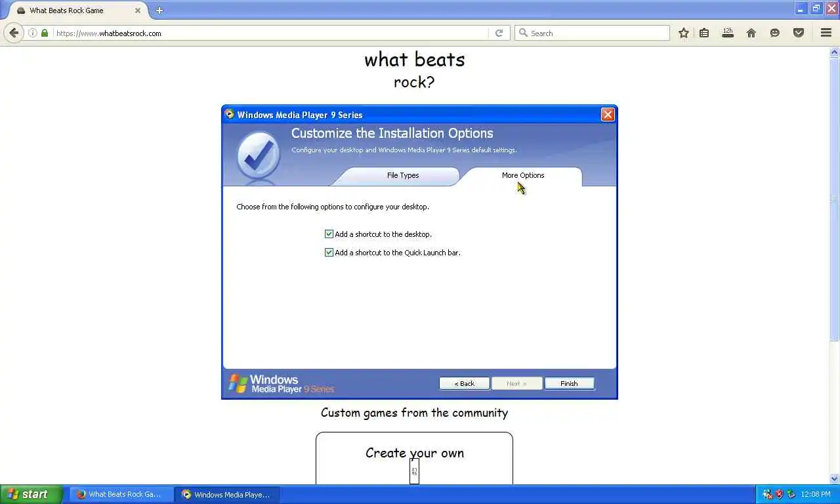The width and height of the screenshot is (840, 504).
Task: Click the taskbar clock showing 12:08 PM
Action: point(816,494)
